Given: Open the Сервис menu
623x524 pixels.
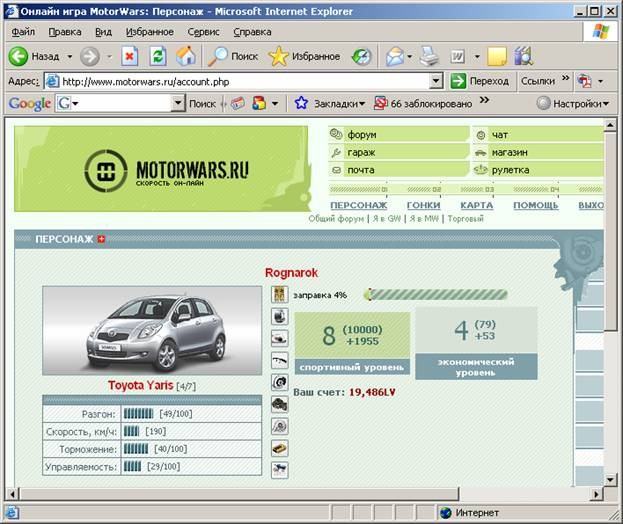Looking at the screenshot, I should [203, 32].
